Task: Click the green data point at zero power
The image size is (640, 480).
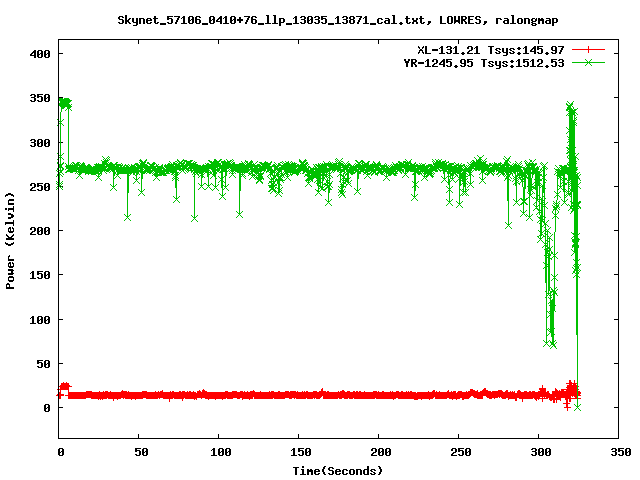Action: tap(577, 407)
